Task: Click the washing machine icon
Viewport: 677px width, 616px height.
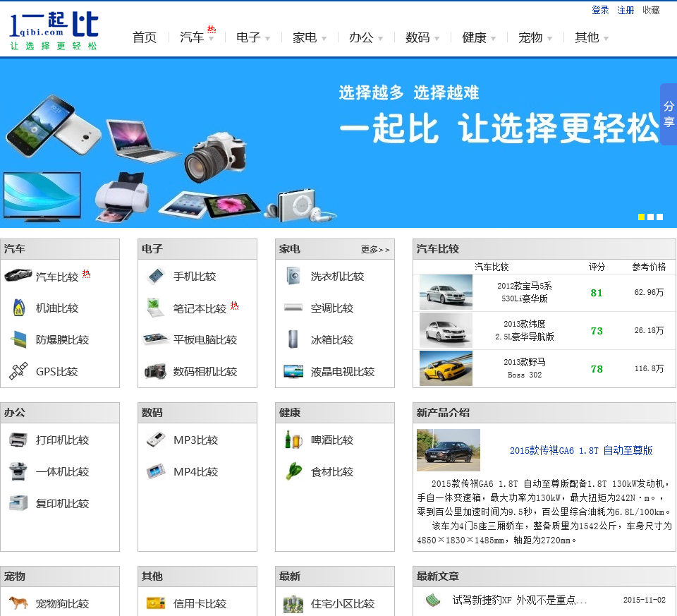Action: 293,276
